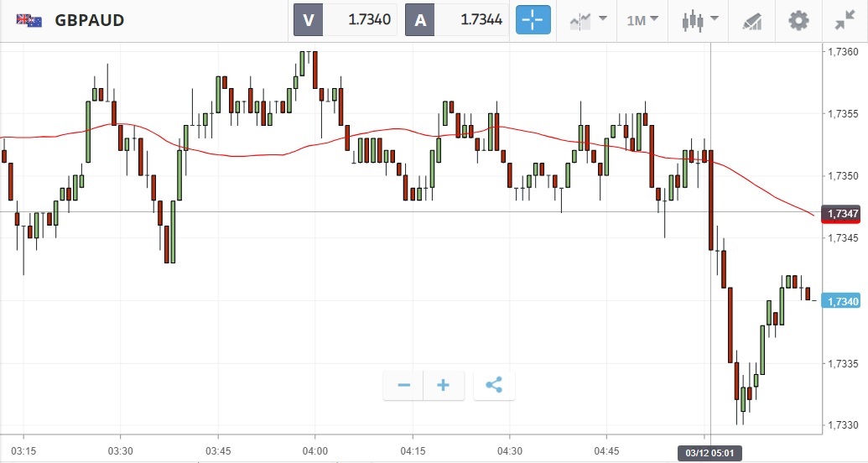Expand the 1M timeframe dropdown
Image resolution: width=868 pixels, height=463 pixels.
(x=642, y=20)
